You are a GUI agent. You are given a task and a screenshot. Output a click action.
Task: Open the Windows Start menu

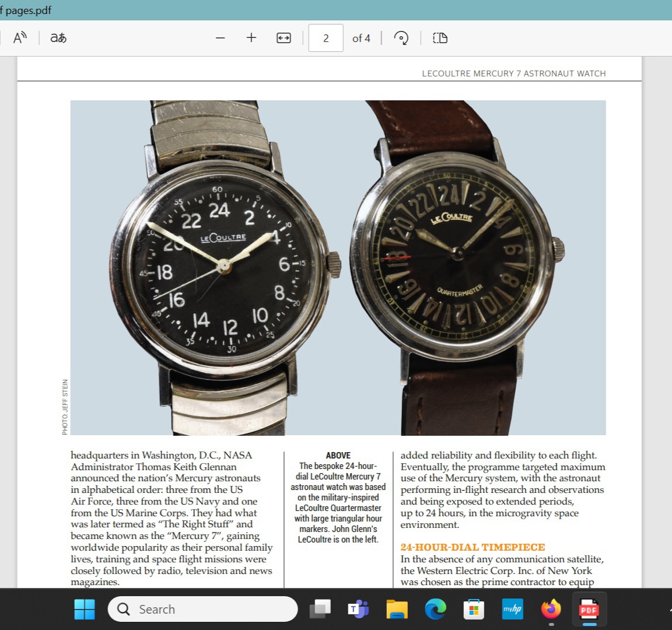tap(85, 609)
